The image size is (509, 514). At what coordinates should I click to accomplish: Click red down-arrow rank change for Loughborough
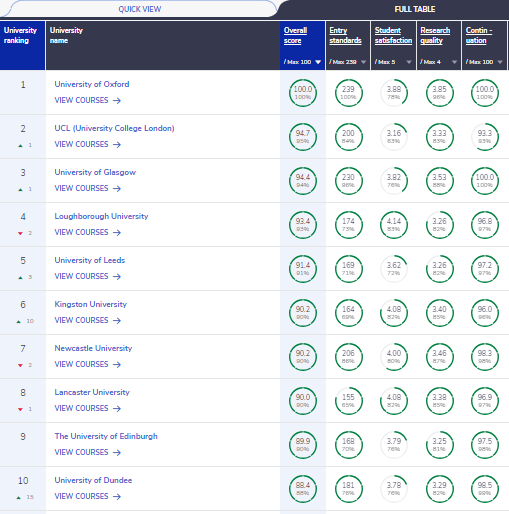(20, 233)
